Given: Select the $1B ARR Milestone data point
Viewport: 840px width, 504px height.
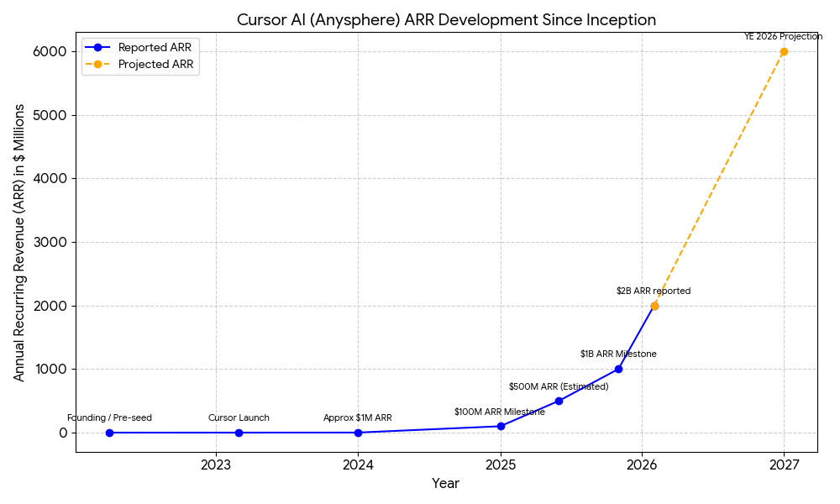Looking at the screenshot, I should tap(619, 369).
